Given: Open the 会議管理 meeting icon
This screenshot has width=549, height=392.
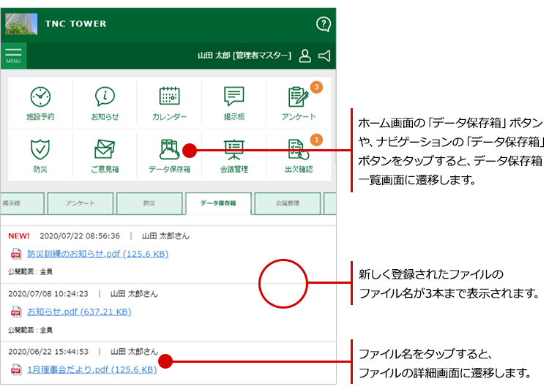Looking at the screenshot, I should (234, 154).
